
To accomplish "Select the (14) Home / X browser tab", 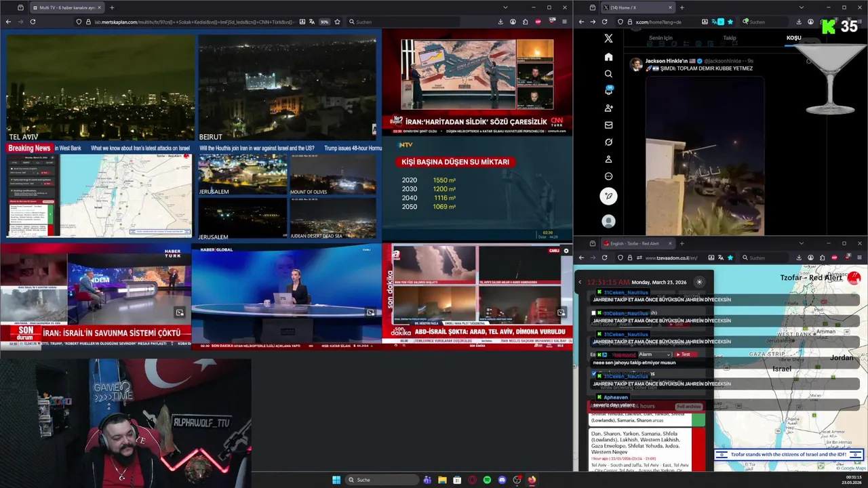I will click(x=637, y=7).
